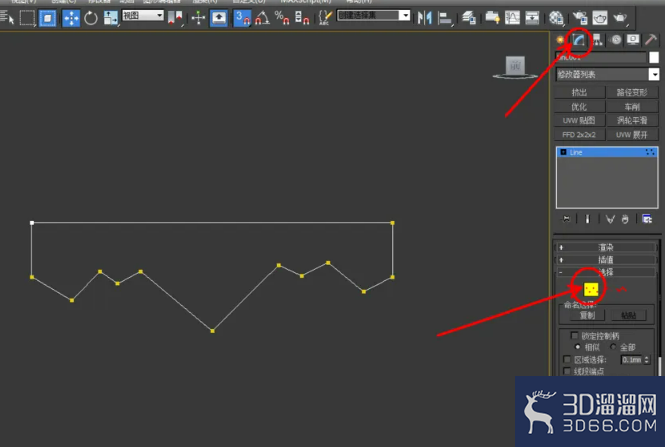The width and height of the screenshot is (665, 447).
Task: Click Use Pivot Point Center icon
Action: [x=175, y=18]
